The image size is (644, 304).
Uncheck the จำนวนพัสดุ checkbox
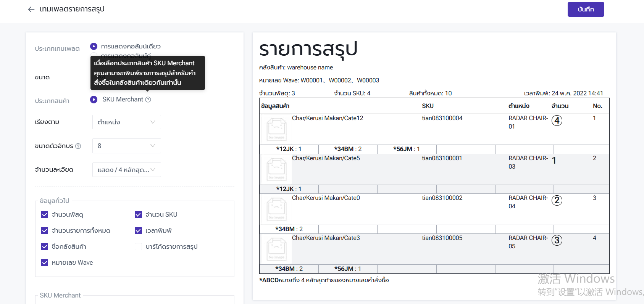45,215
